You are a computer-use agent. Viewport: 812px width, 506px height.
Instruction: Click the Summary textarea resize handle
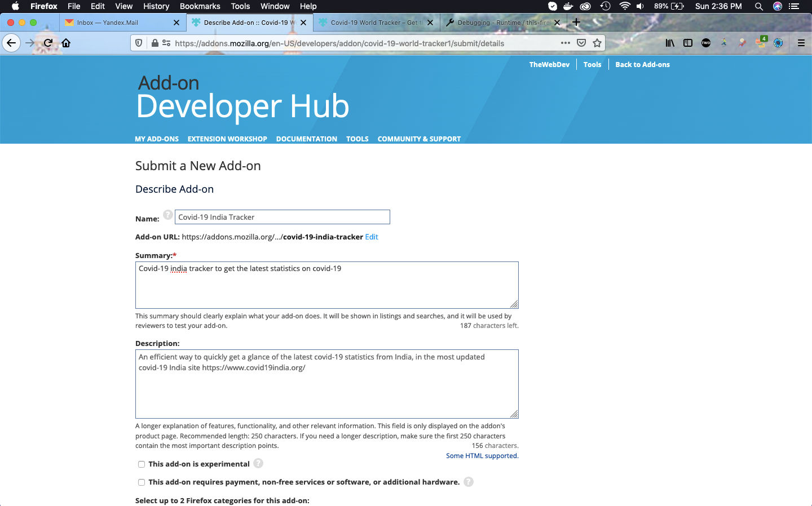pyautogui.click(x=514, y=304)
